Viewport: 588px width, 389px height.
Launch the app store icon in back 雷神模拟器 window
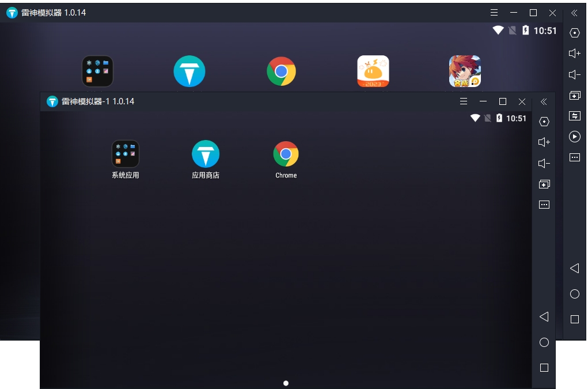189,71
